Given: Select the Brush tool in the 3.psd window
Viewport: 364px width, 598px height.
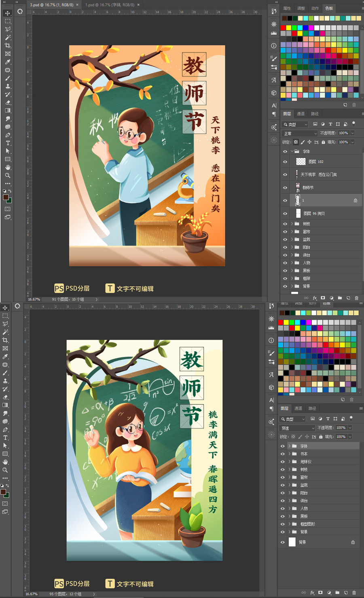Looking at the screenshot, I should 8,78.
